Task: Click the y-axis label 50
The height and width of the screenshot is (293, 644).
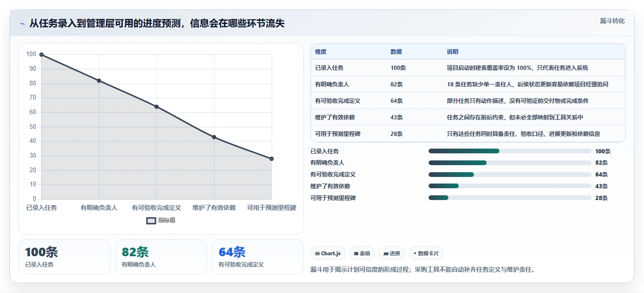Action: click(33, 126)
